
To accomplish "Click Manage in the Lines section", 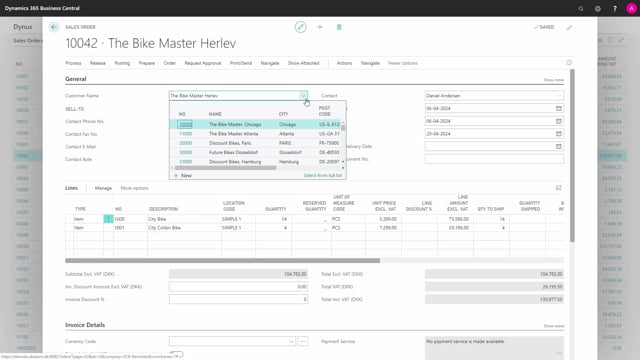I will pos(103,188).
